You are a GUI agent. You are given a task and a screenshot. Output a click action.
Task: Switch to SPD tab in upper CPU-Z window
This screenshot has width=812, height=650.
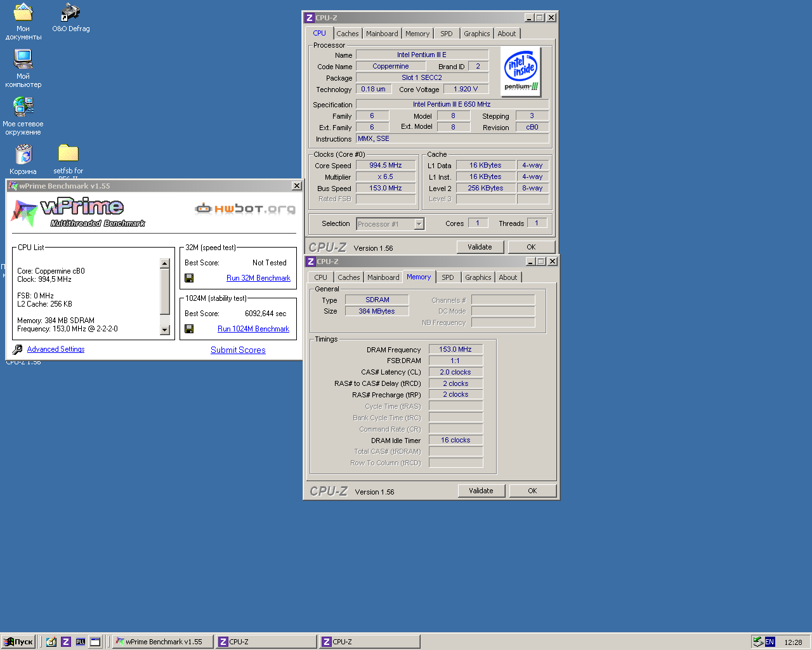[447, 34]
